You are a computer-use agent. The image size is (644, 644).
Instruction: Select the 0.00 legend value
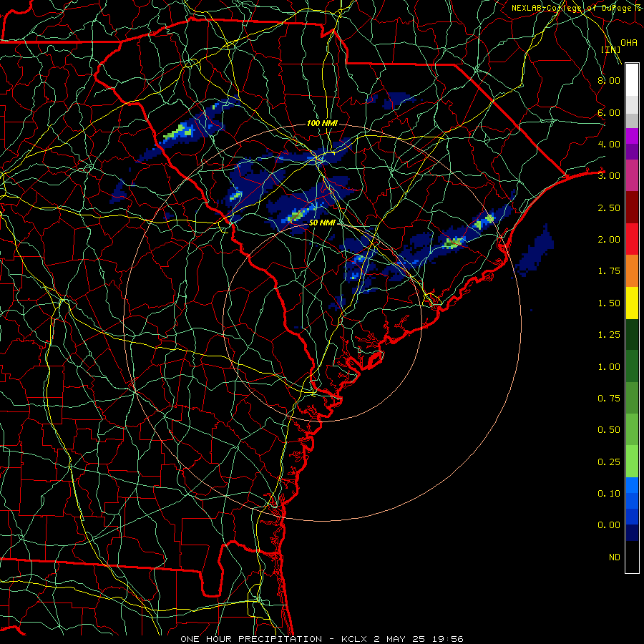point(609,525)
